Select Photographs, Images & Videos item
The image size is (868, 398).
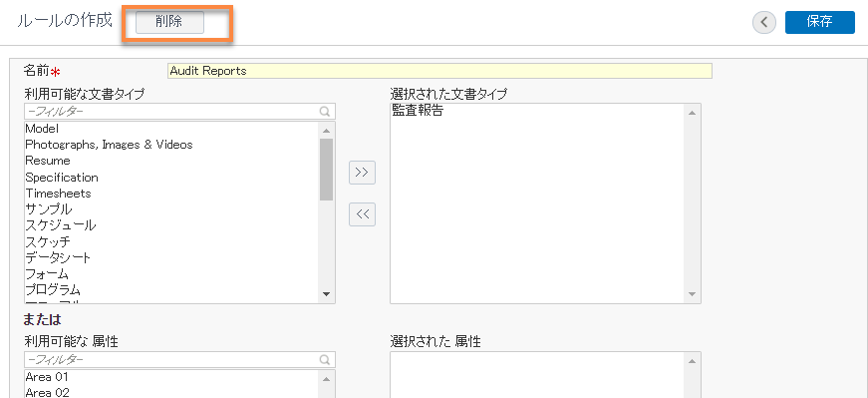[171, 145]
